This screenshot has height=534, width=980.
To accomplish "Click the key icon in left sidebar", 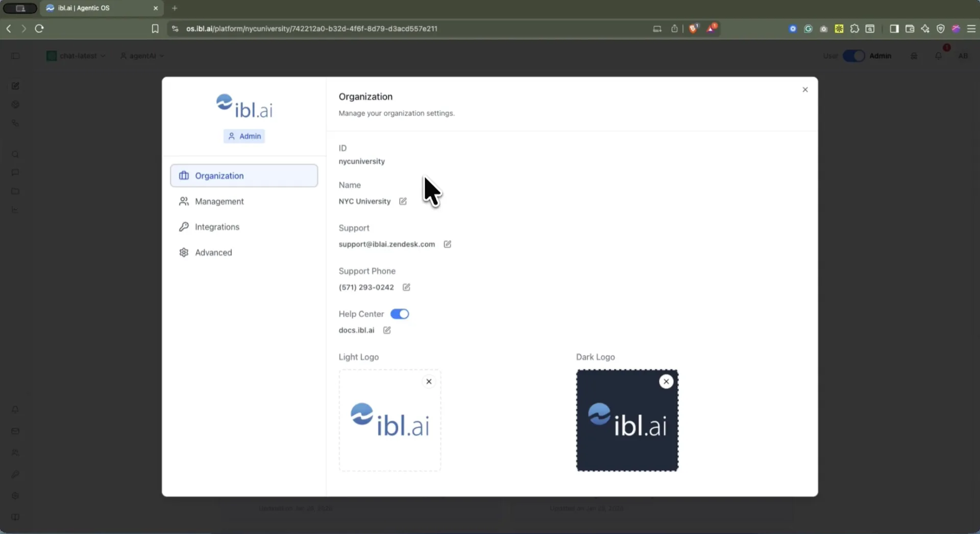I will (x=15, y=474).
